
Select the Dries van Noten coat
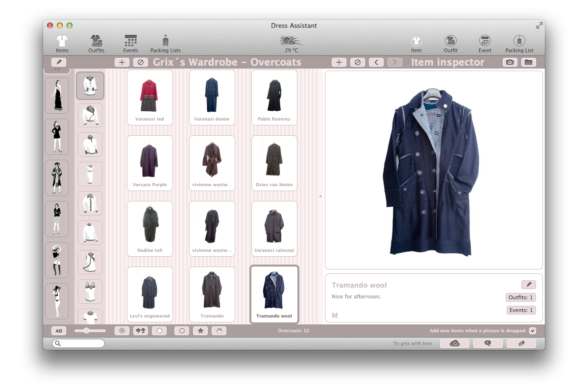point(274,163)
